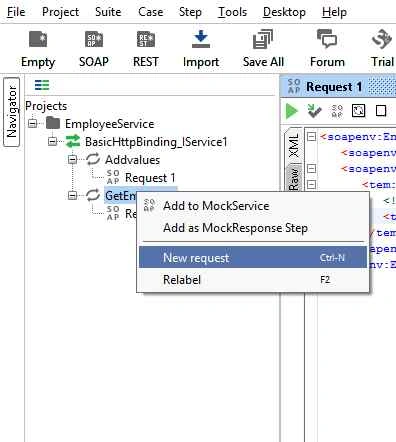Screen dimensions: 396x442
Task: Toggle the Navigator side tab
Action: 12,112
